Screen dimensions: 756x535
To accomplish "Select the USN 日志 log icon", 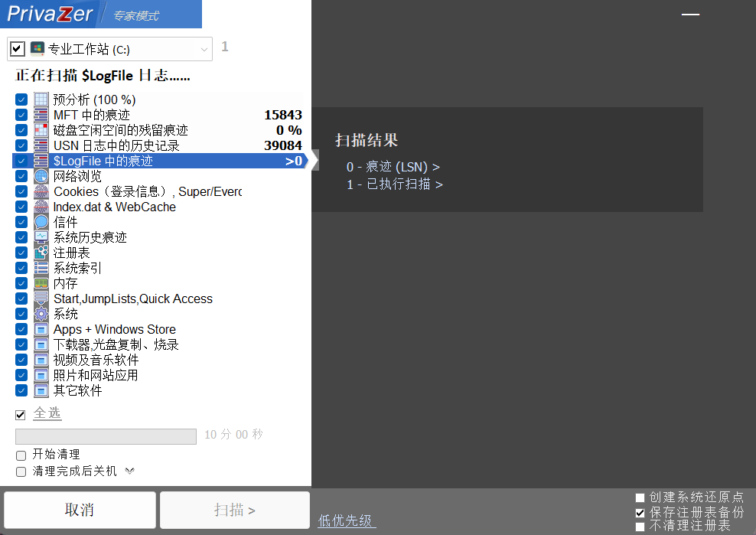I will [x=41, y=145].
